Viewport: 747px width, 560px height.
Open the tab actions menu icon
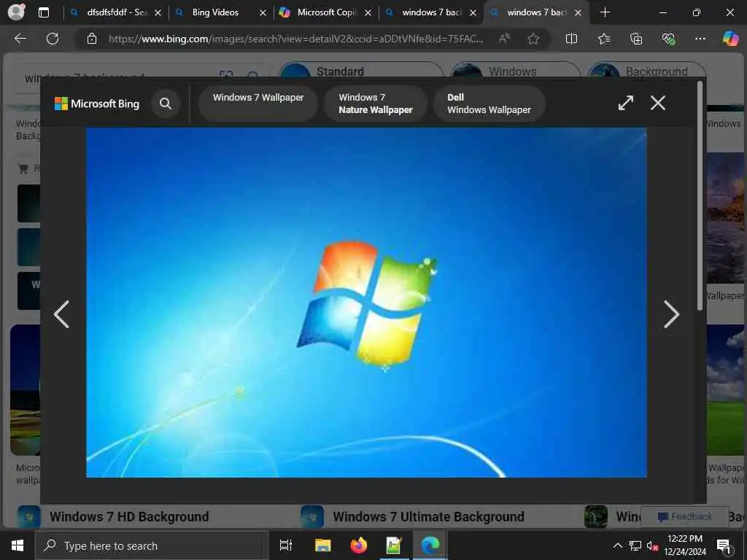43,12
